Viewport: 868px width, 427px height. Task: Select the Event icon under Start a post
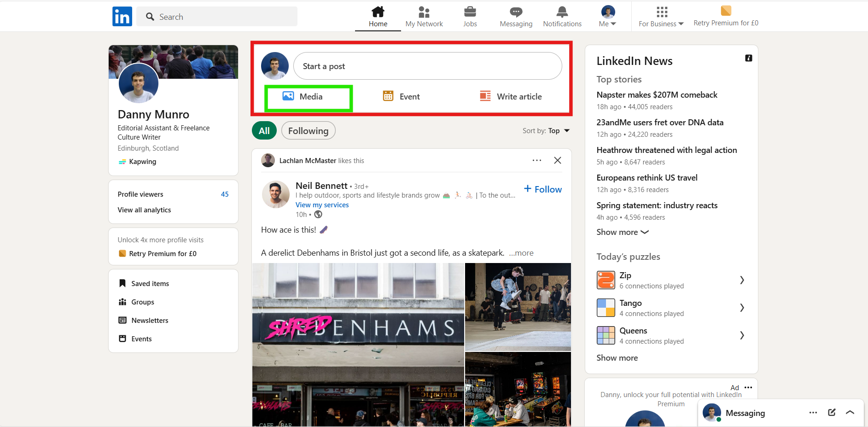click(x=389, y=96)
